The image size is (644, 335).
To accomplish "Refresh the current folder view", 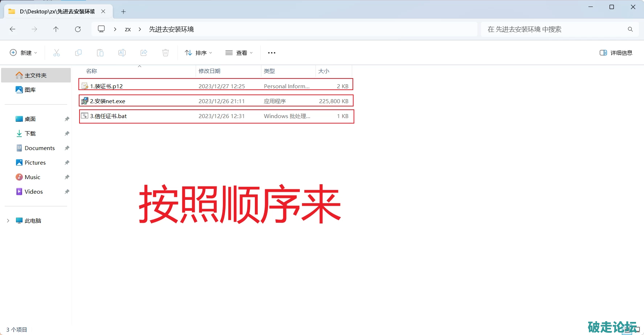I will click(78, 29).
